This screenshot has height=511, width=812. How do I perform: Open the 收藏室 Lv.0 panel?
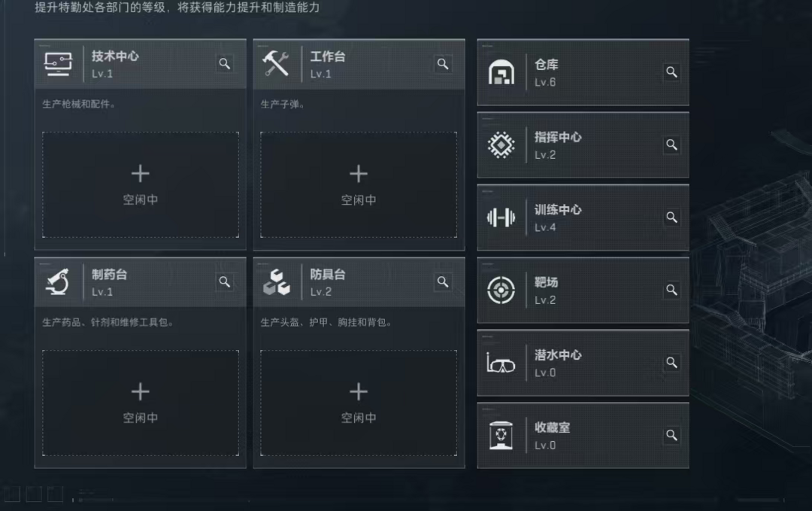pos(583,435)
